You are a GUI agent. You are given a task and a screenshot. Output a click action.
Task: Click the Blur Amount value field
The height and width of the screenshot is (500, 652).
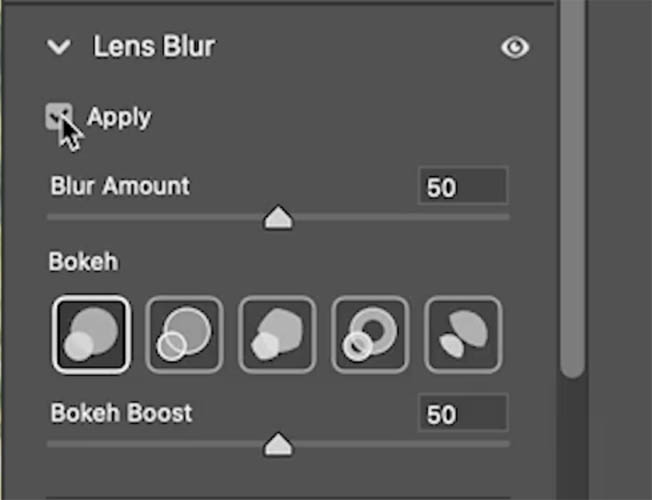pos(463,186)
